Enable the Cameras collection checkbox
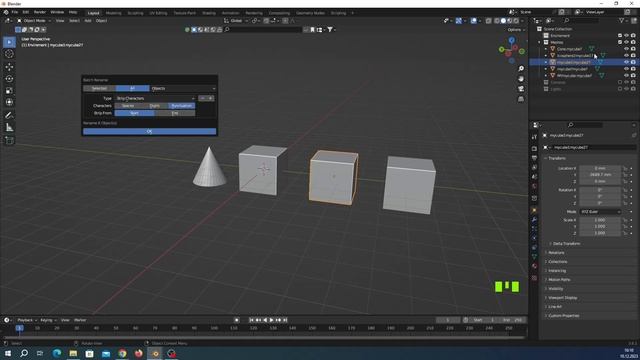This screenshot has width=640, height=360. click(x=620, y=82)
